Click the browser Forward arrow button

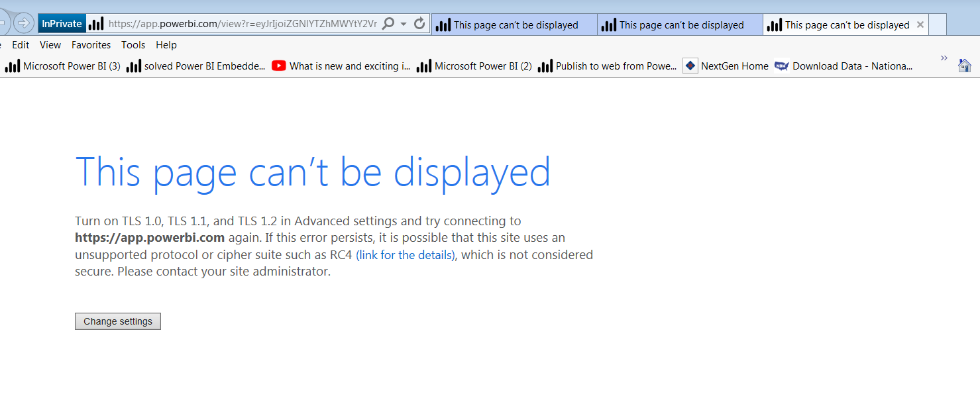click(x=23, y=24)
